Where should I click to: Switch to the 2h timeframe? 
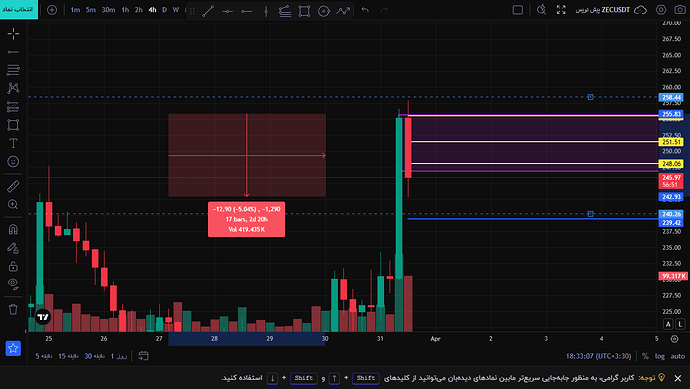click(139, 10)
